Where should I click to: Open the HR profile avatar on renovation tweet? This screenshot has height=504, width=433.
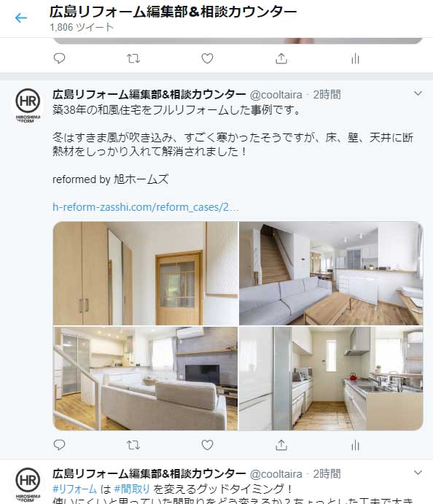pos(28,105)
